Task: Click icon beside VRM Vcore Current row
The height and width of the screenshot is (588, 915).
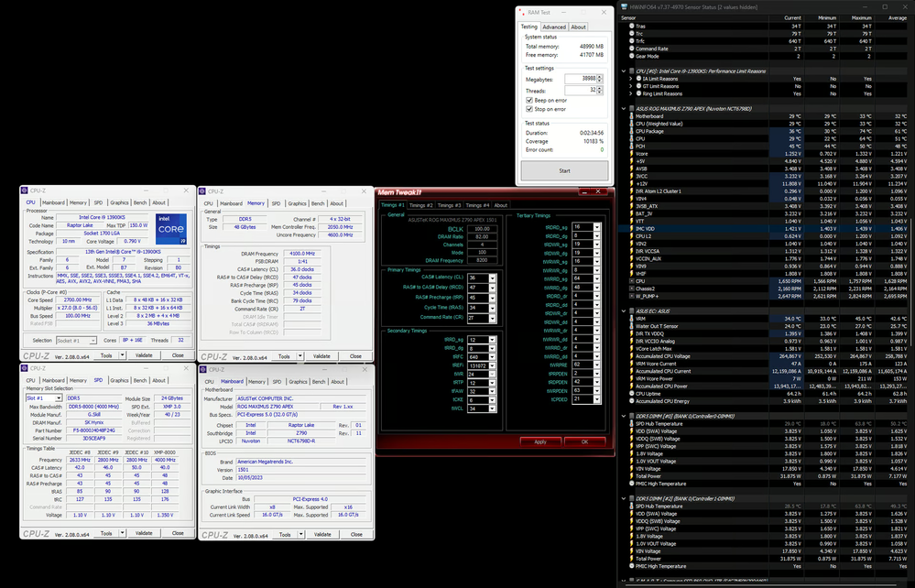Action: click(x=631, y=364)
